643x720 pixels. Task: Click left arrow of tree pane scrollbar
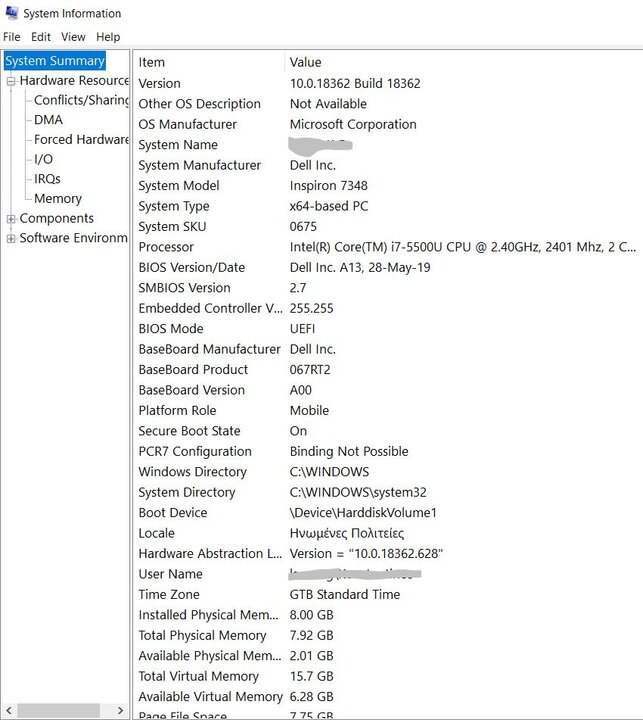pos(9,710)
